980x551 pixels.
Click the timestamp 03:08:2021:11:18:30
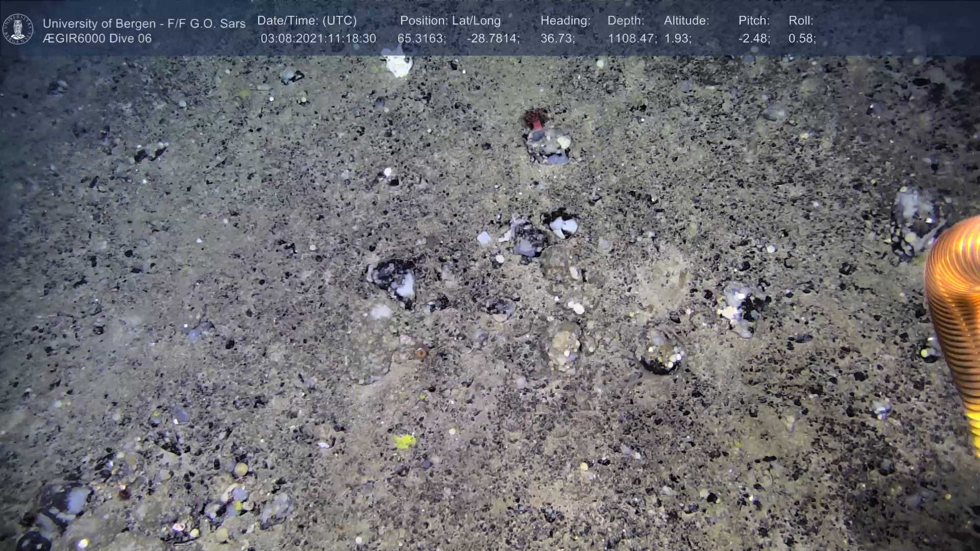pyautogui.click(x=318, y=39)
